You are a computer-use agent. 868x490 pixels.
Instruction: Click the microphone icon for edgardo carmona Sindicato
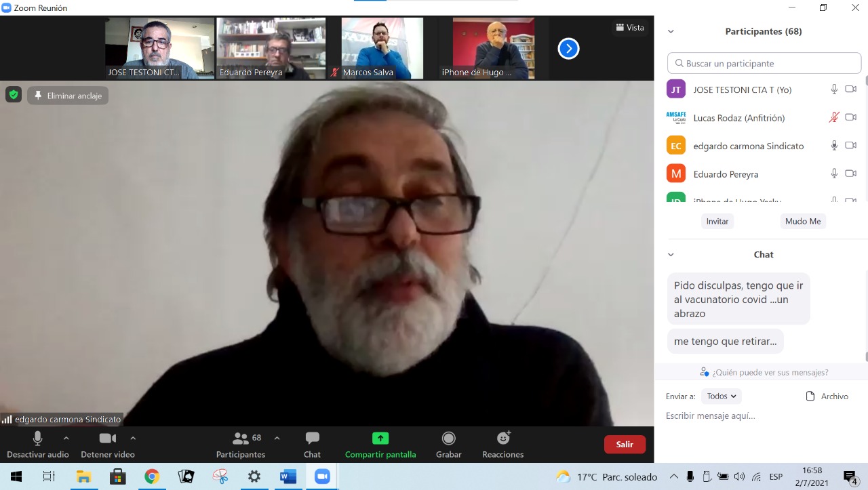pyautogui.click(x=835, y=146)
